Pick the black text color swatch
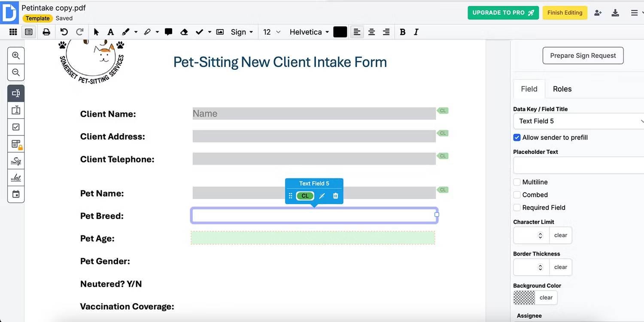644x322 pixels. (340, 32)
